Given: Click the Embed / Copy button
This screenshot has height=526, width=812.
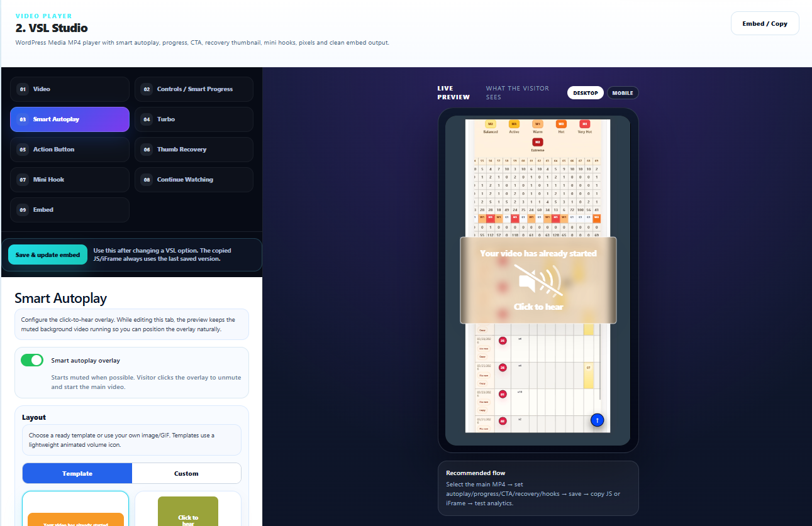Looking at the screenshot, I should pyautogui.click(x=765, y=23).
